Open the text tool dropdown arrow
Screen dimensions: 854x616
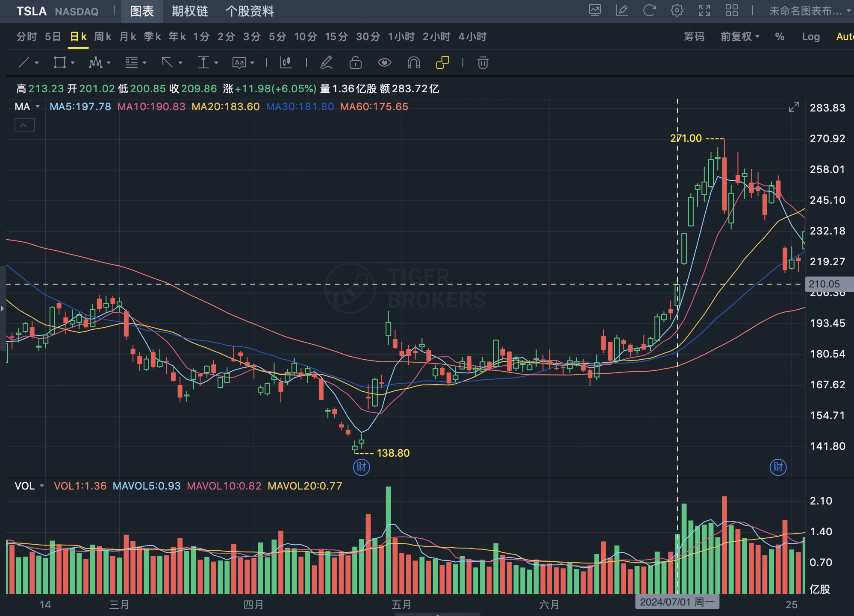click(x=252, y=63)
